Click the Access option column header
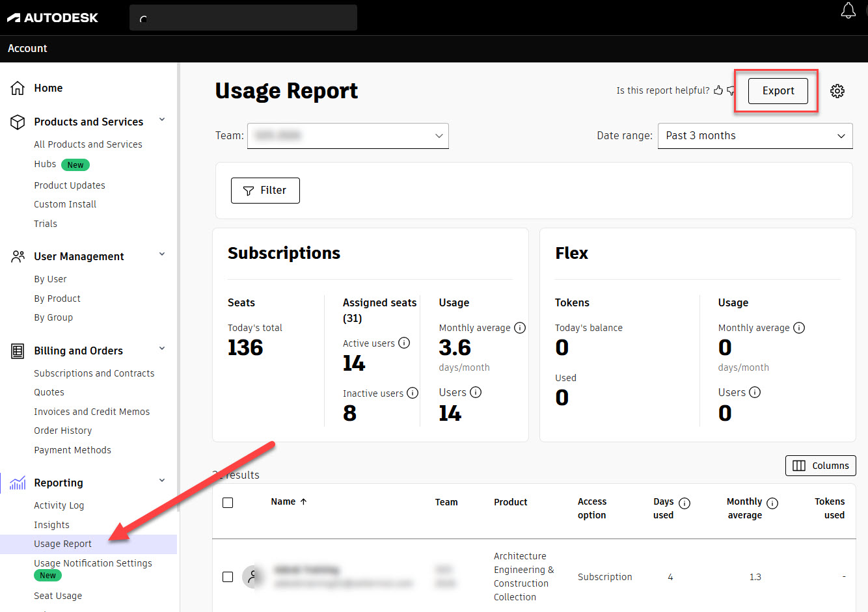 [x=592, y=509]
